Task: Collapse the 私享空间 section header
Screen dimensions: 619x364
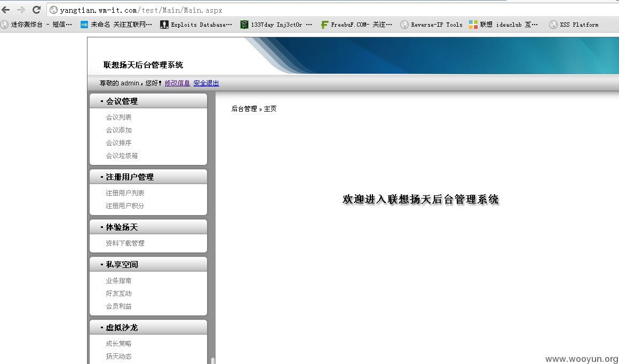Action: point(148,265)
